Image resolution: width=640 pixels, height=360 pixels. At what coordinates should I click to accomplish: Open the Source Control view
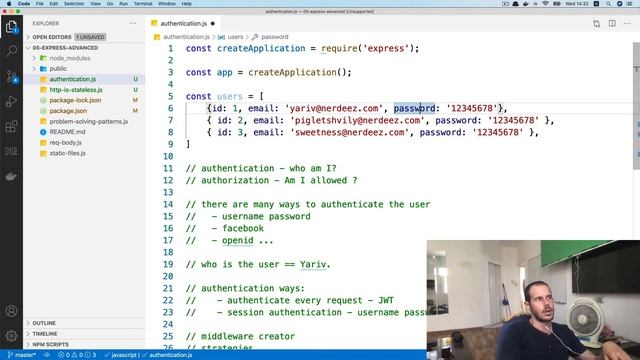[11, 76]
